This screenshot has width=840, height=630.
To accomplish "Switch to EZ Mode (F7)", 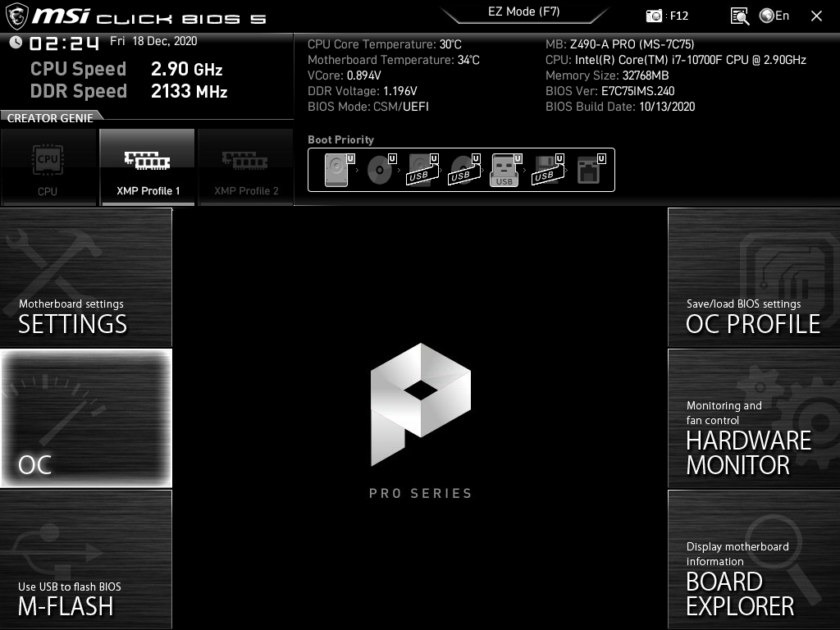I will [x=524, y=12].
